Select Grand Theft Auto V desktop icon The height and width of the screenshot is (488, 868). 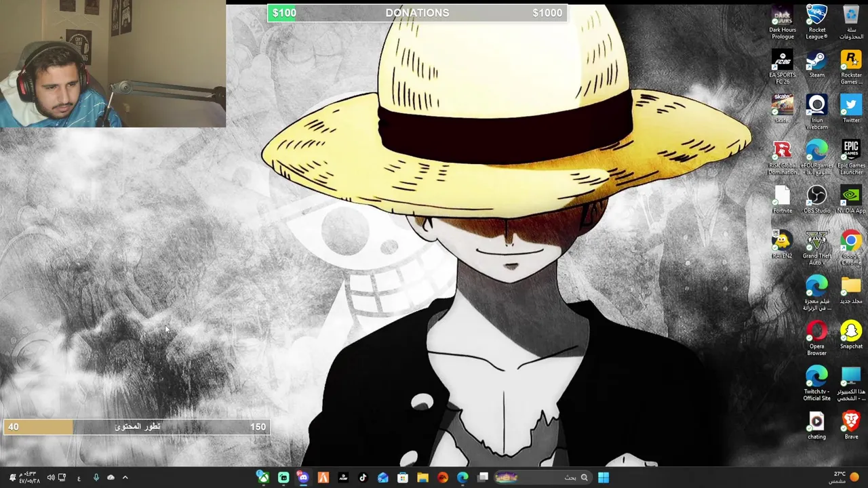[x=816, y=248]
